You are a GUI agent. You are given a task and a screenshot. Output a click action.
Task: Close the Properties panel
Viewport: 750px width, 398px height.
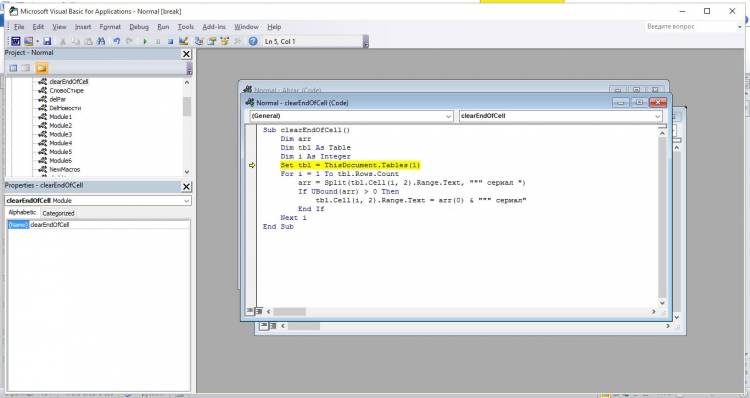(187, 187)
